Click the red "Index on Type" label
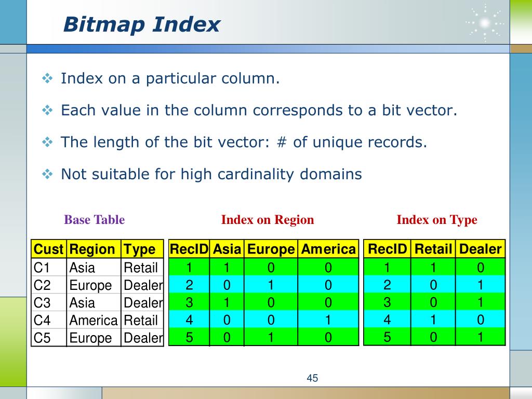Viewport: 532px width, 399px height. tap(437, 220)
